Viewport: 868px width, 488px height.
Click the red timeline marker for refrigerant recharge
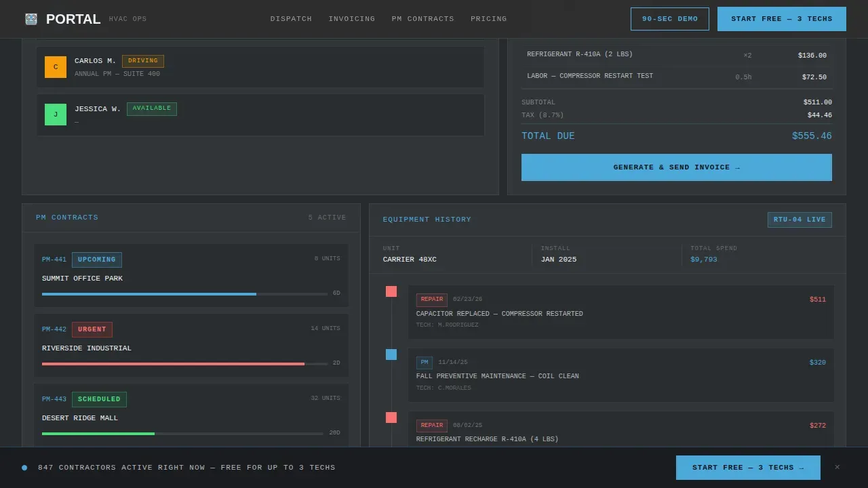pyautogui.click(x=391, y=418)
